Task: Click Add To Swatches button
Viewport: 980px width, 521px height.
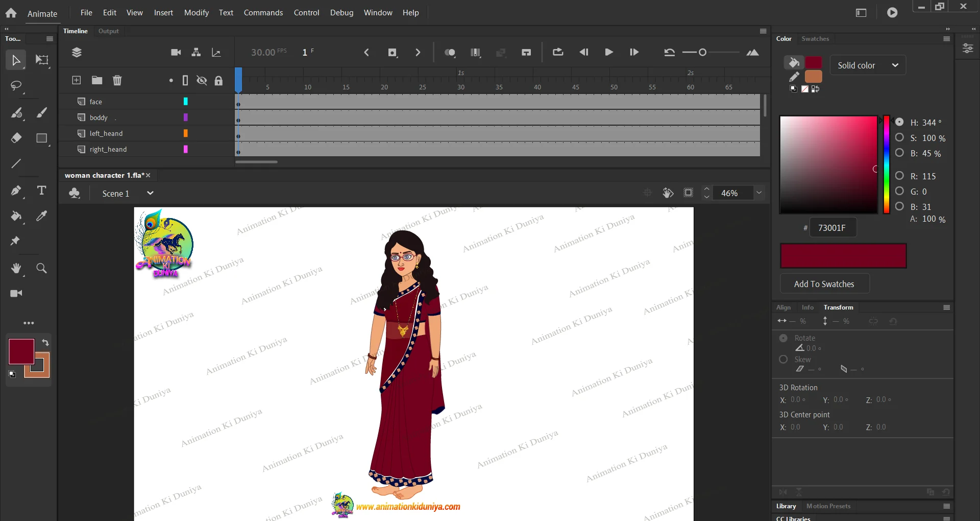Action: 824,284
